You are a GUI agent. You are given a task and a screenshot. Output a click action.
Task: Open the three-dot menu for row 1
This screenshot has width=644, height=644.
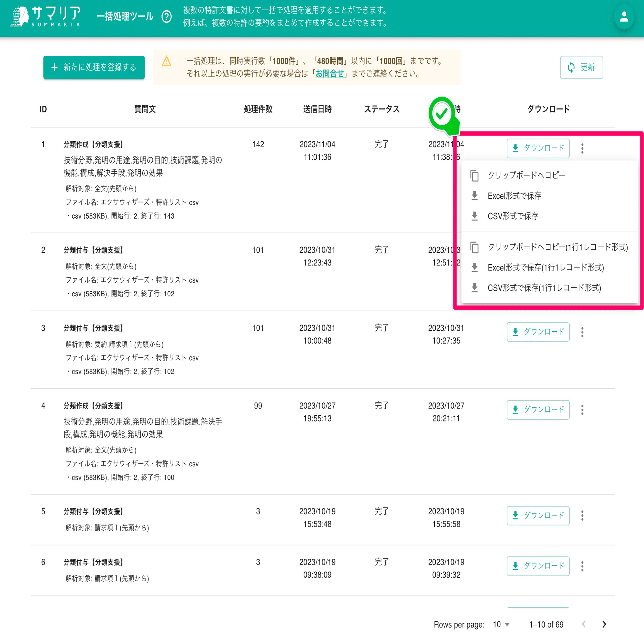point(582,148)
